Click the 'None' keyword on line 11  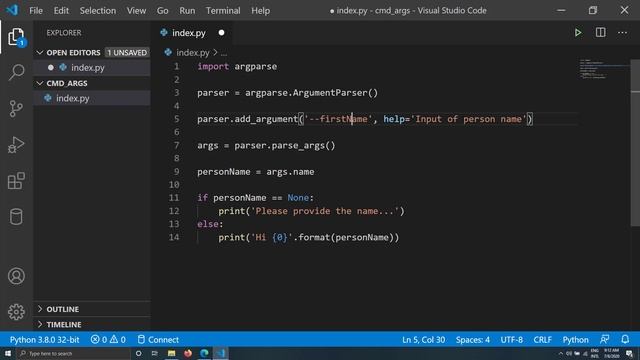point(298,198)
